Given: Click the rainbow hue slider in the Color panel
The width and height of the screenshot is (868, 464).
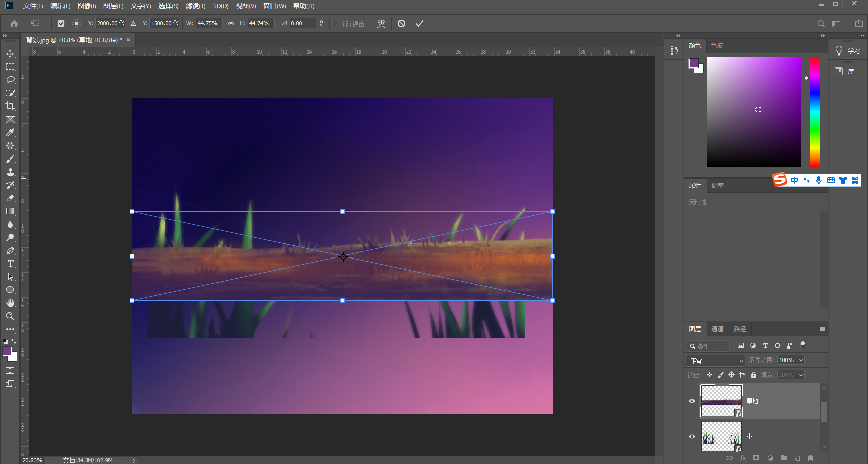Looking at the screenshot, I should click(815, 111).
